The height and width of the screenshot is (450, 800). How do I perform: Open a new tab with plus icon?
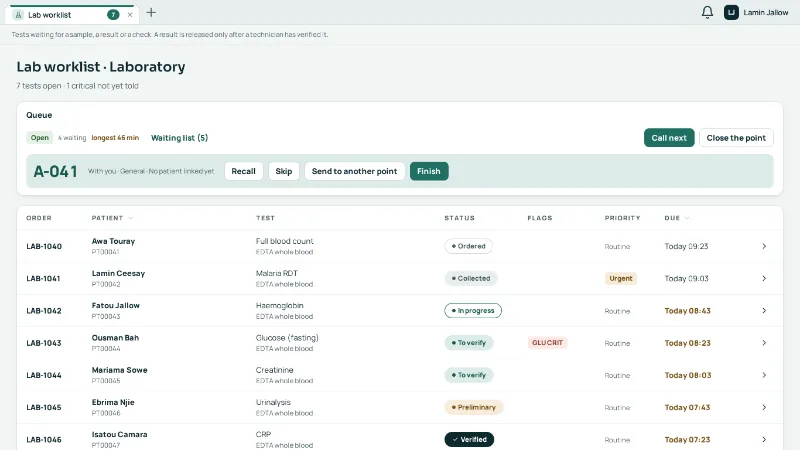click(151, 13)
